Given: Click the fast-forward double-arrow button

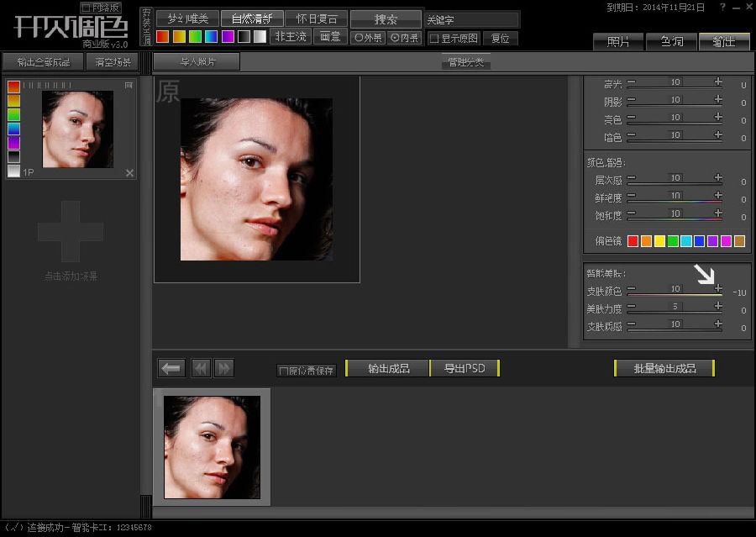Looking at the screenshot, I should coord(224,368).
